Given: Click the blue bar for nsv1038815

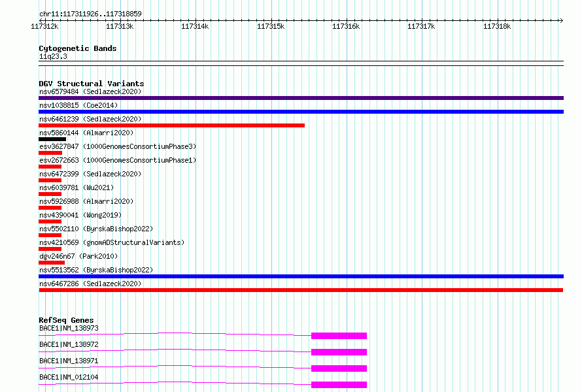Looking at the screenshot, I should point(301,112).
